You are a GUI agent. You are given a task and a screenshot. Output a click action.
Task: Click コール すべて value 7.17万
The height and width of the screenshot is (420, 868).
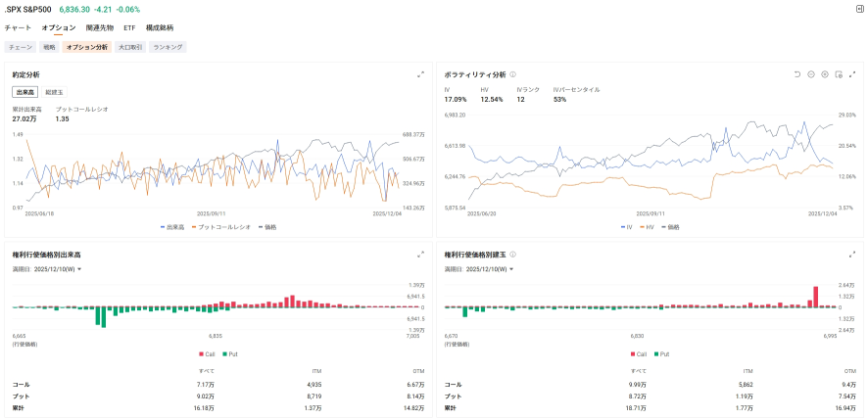(x=207, y=385)
